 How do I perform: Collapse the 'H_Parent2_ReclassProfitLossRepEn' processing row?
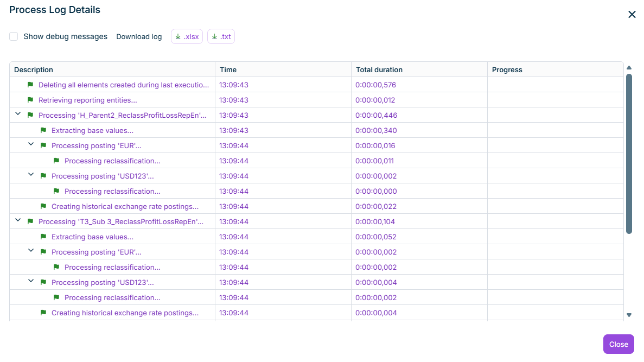(x=18, y=114)
